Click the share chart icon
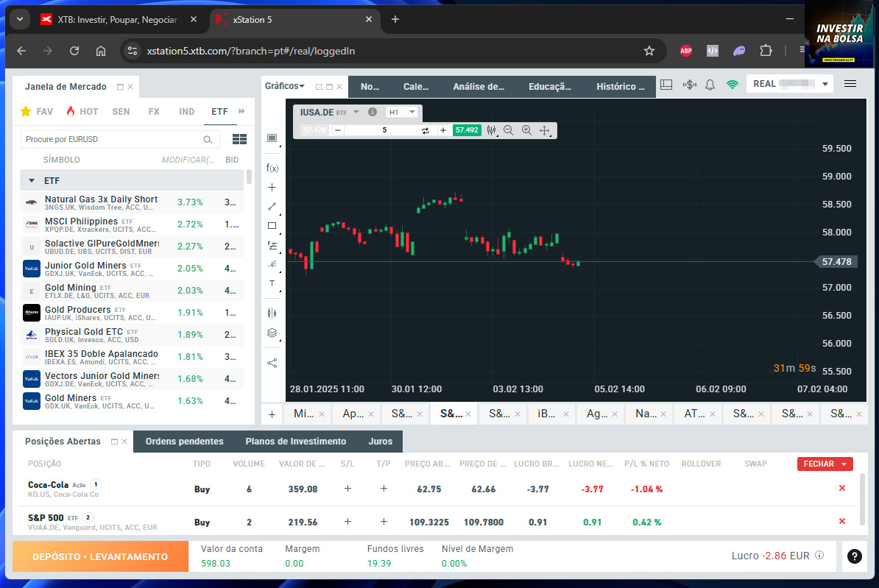 click(x=272, y=364)
